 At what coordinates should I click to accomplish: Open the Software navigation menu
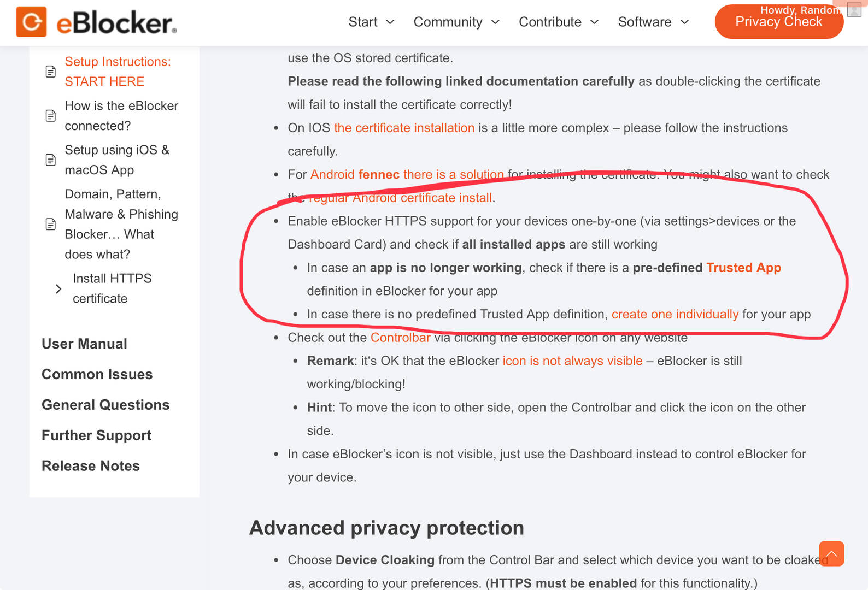click(x=653, y=22)
